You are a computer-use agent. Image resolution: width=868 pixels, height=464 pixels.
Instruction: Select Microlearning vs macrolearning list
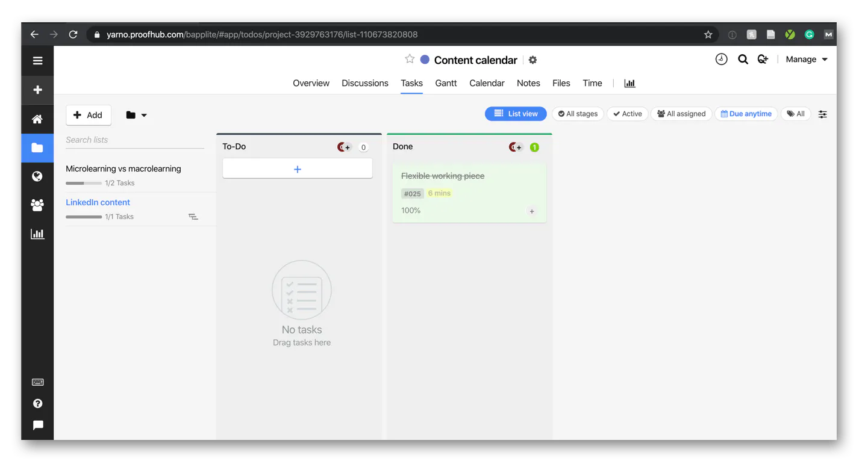click(123, 169)
